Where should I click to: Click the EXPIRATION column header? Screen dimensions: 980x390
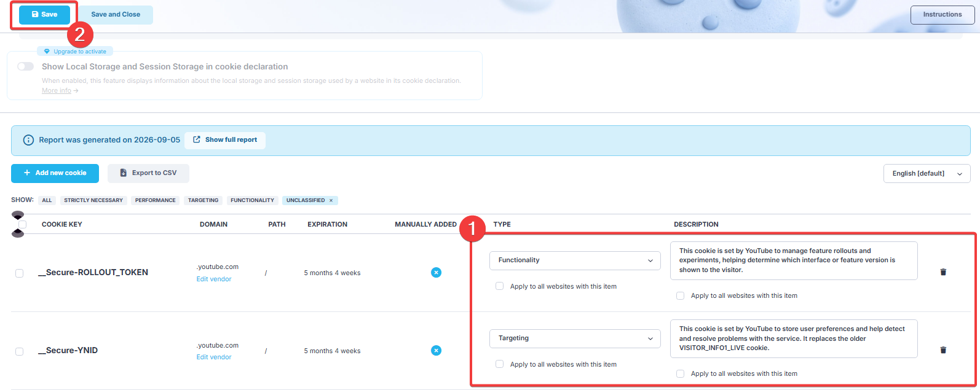pyautogui.click(x=327, y=224)
